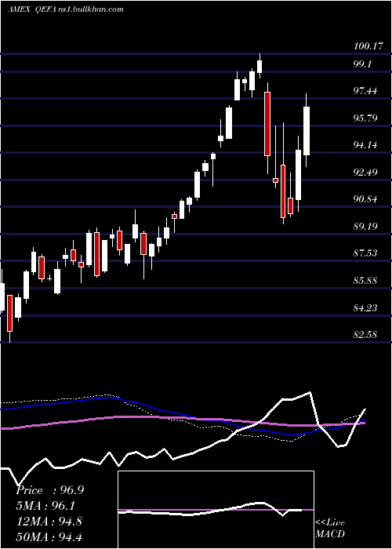Click the 87.53 price axis label
Viewport: 392px width, 549px height.
tap(365, 253)
